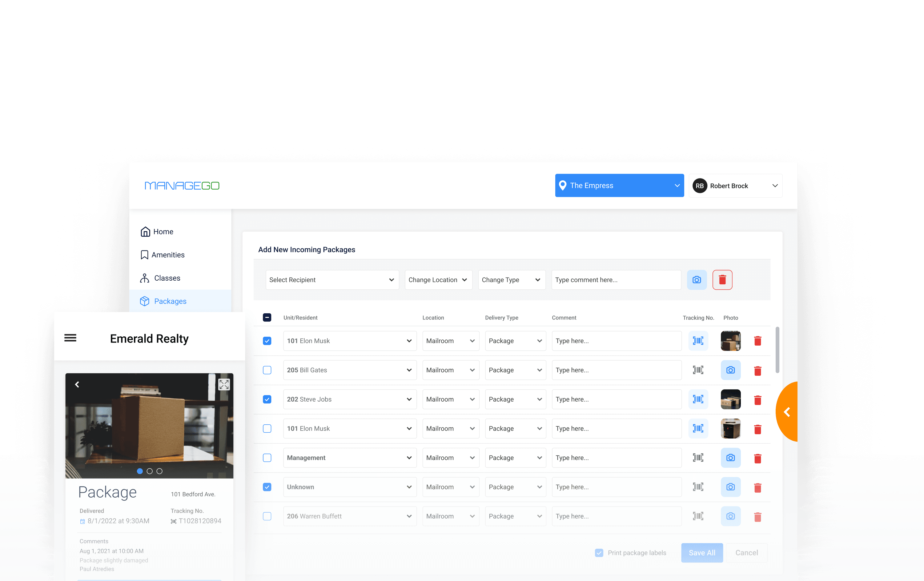Open the hamburger menu in Emerald Realty

(x=70, y=338)
